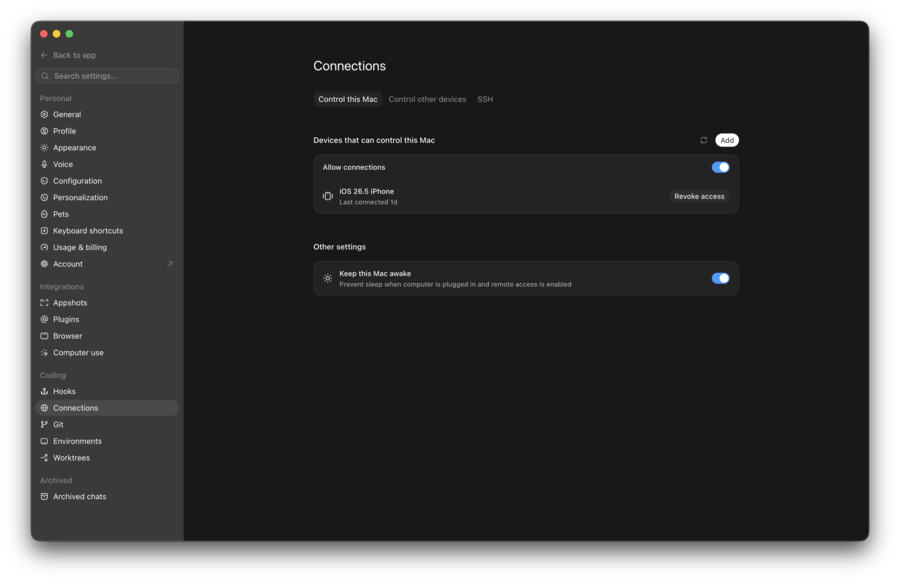Click the Account external link arrow
Viewport: 900px width, 582px height.
pyautogui.click(x=170, y=264)
